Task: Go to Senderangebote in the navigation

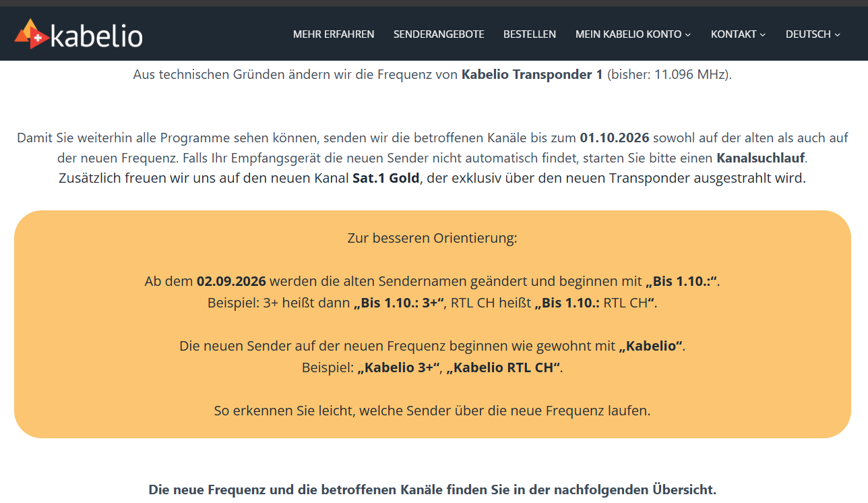Action: [439, 34]
